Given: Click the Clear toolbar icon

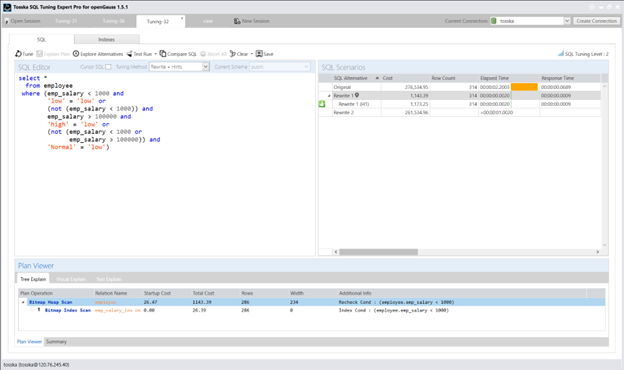Looking at the screenshot, I should tap(233, 54).
